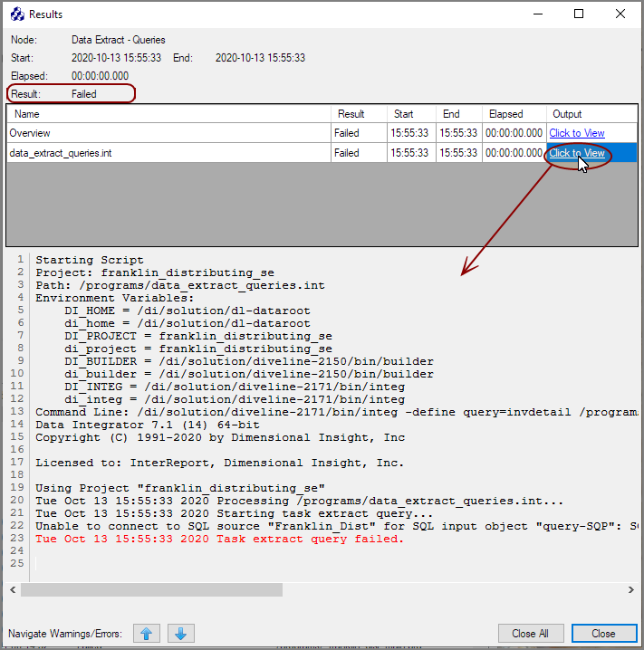The height and width of the screenshot is (650, 644).
Task: Select the Name column header
Action: pos(168,114)
